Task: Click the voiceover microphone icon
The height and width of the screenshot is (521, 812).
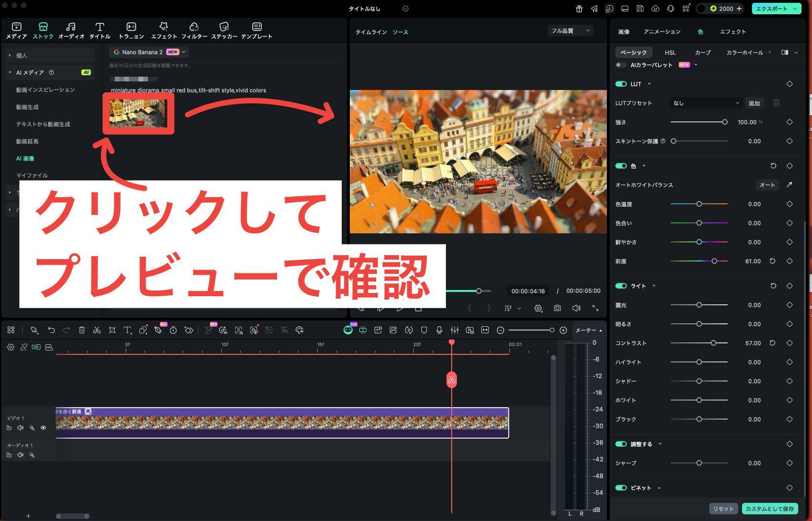Action: (x=439, y=330)
